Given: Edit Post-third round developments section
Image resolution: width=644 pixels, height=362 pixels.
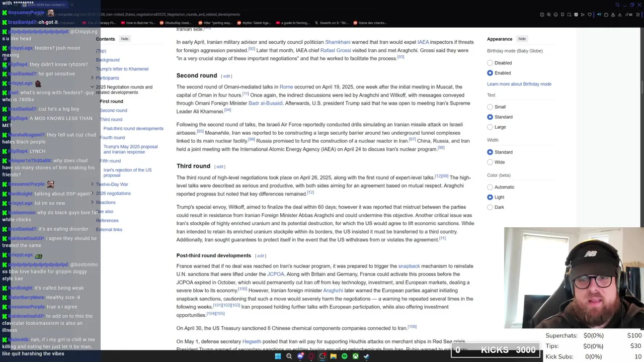Looking at the screenshot, I should tap(261, 256).
